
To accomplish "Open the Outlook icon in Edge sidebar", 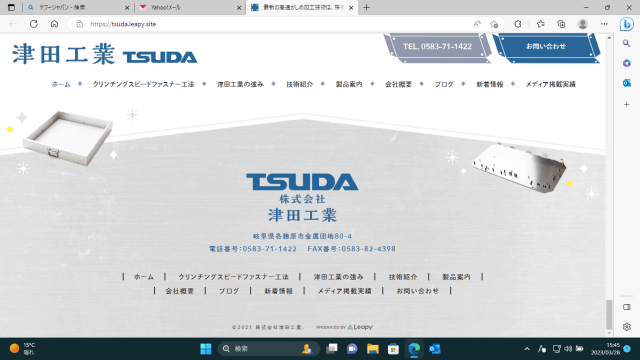I will 627,83.
